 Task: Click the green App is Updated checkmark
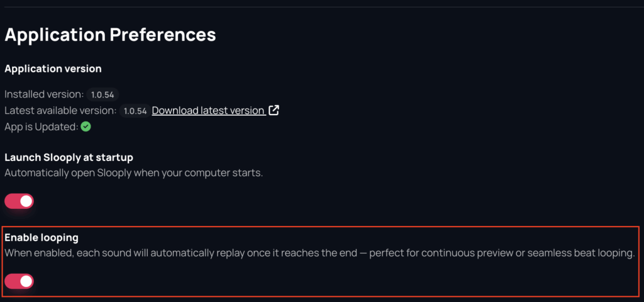point(86,126)
